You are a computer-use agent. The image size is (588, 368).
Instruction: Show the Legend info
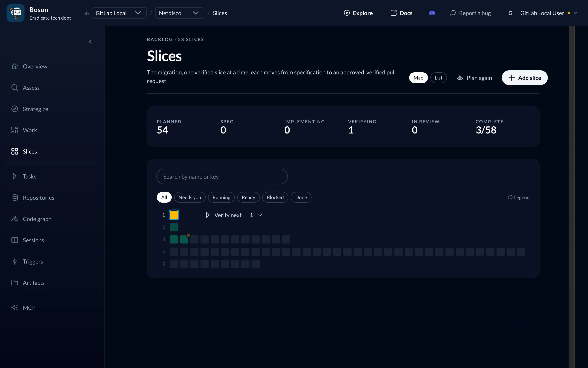[519, 197]
